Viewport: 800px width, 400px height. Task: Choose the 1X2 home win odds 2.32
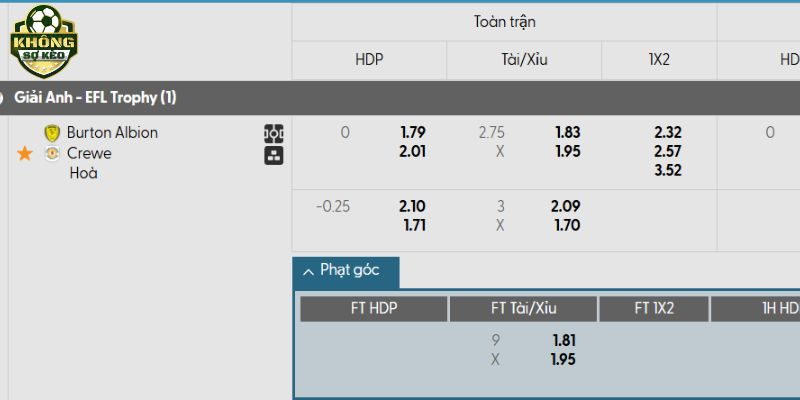tap(667, 132)
